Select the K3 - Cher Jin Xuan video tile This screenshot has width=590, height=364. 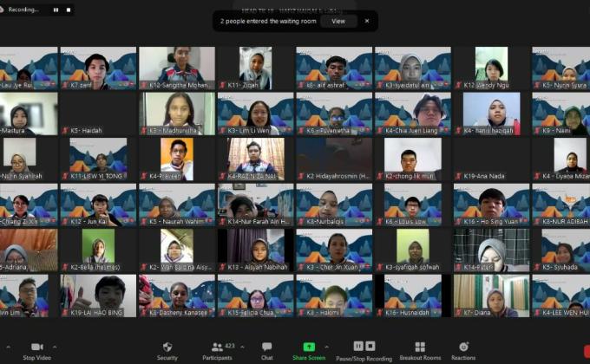334,250
